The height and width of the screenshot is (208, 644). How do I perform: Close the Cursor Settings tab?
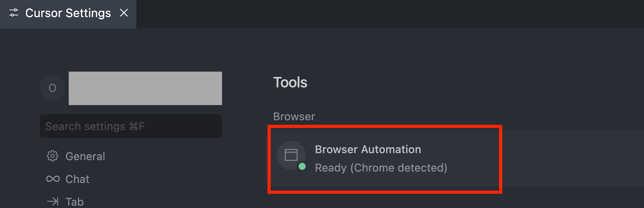(124, 13)
